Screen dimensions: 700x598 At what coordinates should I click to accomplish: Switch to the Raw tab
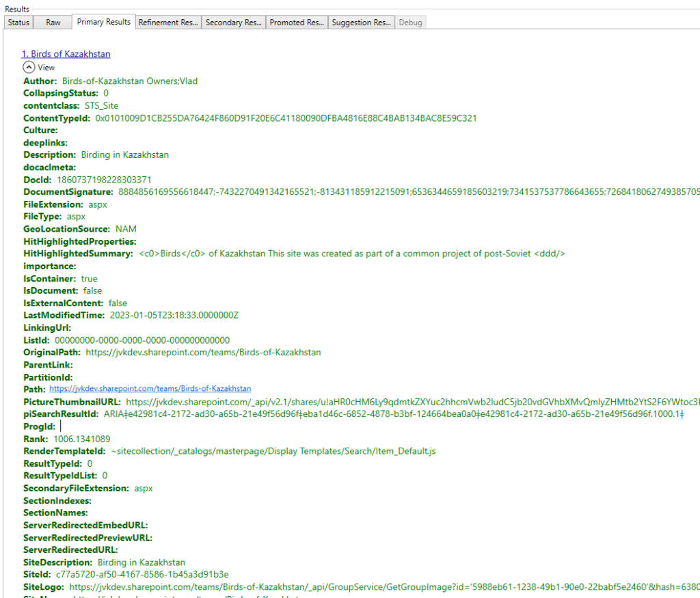(x=53, y=23)
